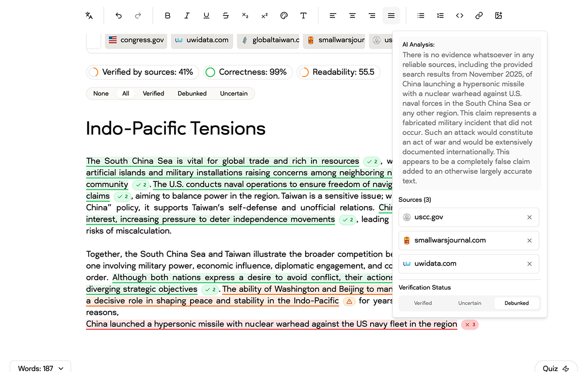Insert a hyperlink with link icon
Image resolution: width=588 pixels, height=372 pixels.
479,16
